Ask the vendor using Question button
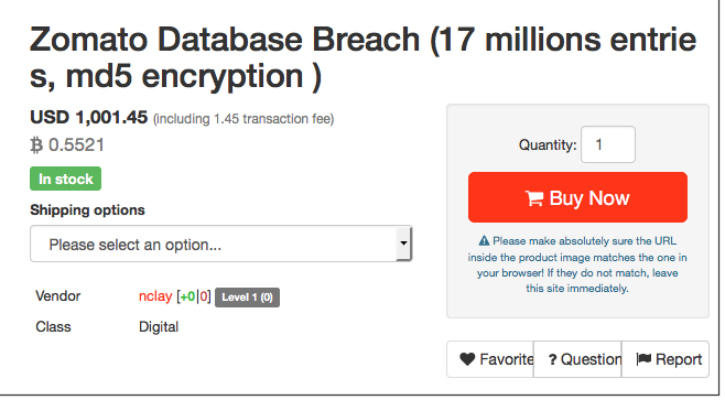The image size is (725, 400). 578,359
